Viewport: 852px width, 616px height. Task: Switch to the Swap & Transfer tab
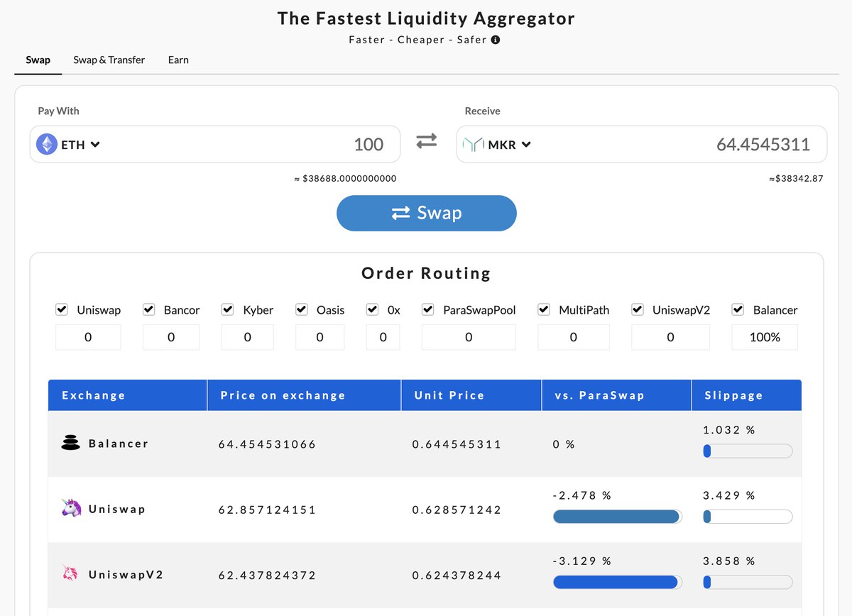pyautogui.click(x=109, y=60)
